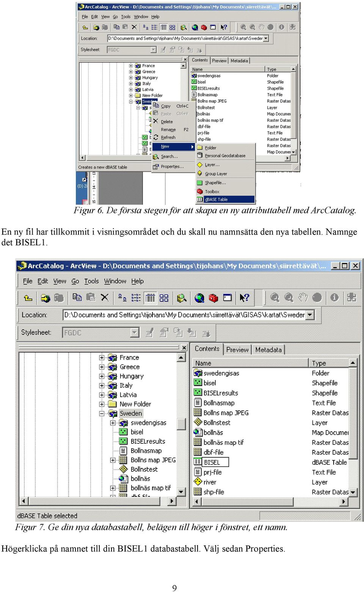The width and height of the screenshot is (364, 592).
Task: Expand the Latvia node in lower window tree
Action: (x=102, y=395)
